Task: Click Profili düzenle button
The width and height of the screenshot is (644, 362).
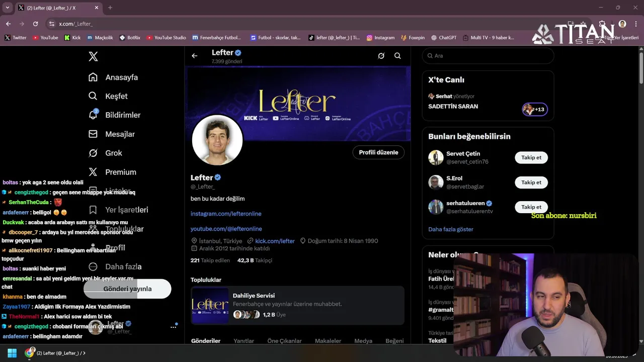Action: (x=378, y=152)
